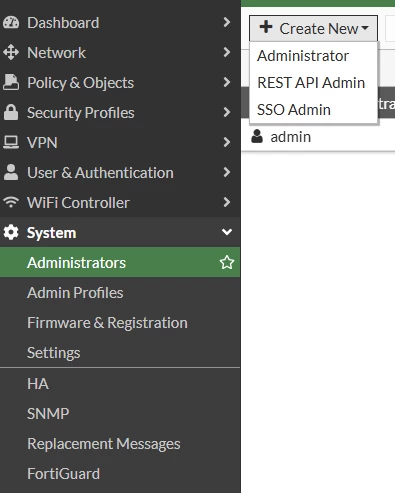Click the admin user icon in the list

[x=257, y=137]
